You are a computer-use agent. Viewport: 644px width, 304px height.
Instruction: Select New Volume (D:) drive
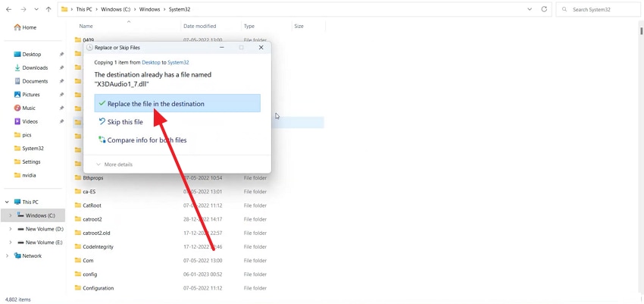point(45,229)
